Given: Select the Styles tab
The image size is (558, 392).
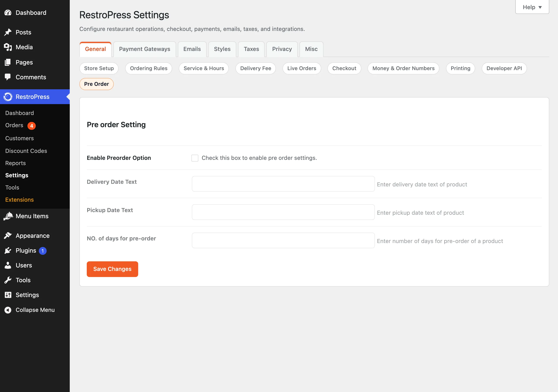Looking at the screenshot, I should [222, 49].
